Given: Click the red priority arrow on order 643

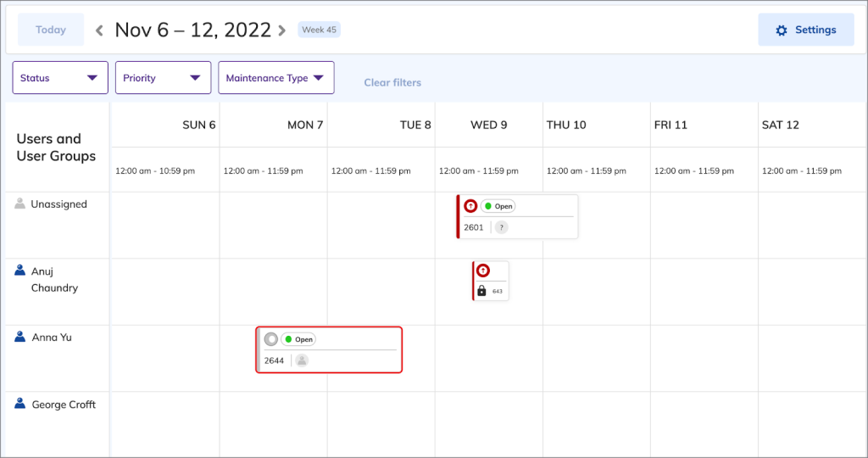Looking at the screenshot, I should pyautogui.click(x=482, y=271).
